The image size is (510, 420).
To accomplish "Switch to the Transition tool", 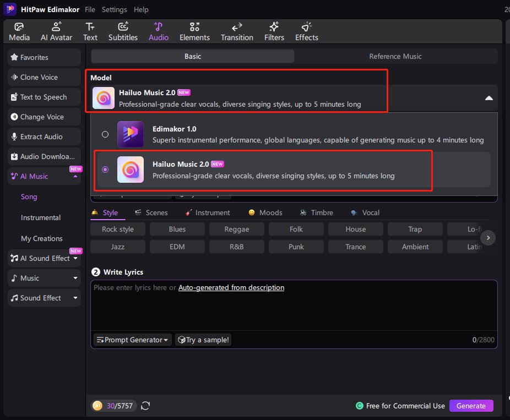I will [237, 32].
